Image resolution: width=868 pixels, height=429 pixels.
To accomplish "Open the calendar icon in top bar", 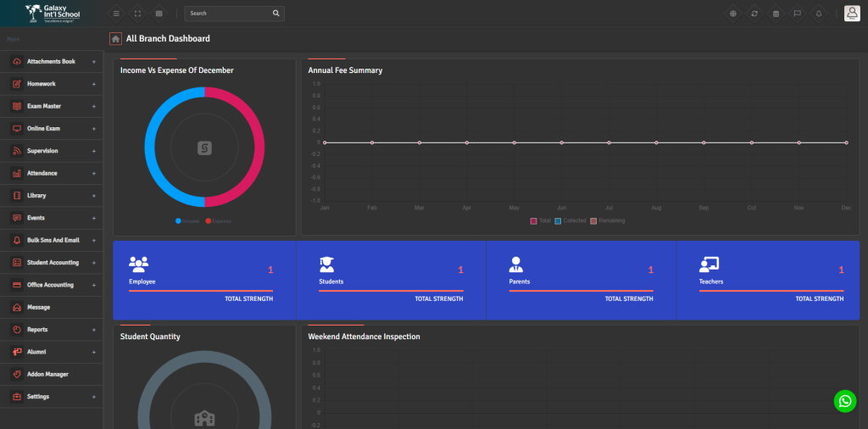I will point(776,14).
